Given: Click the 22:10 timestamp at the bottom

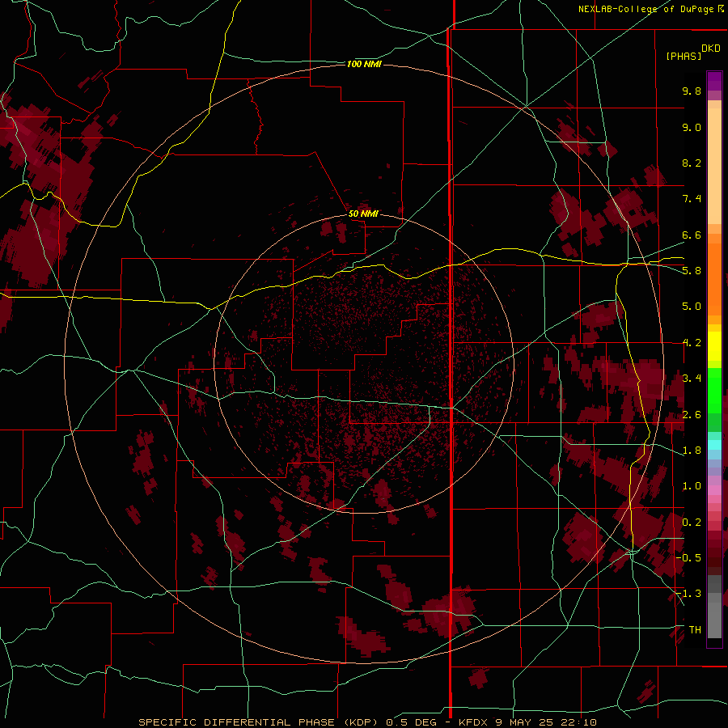Looking at the screenshot, I should pyautogui.click(x=578, y=722).
